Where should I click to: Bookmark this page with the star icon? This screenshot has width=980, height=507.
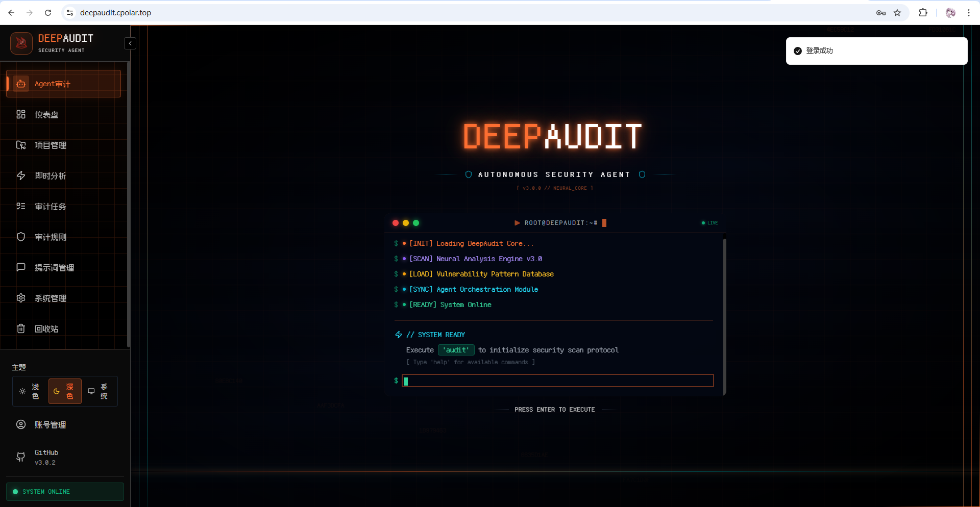(x=897, y=13)
